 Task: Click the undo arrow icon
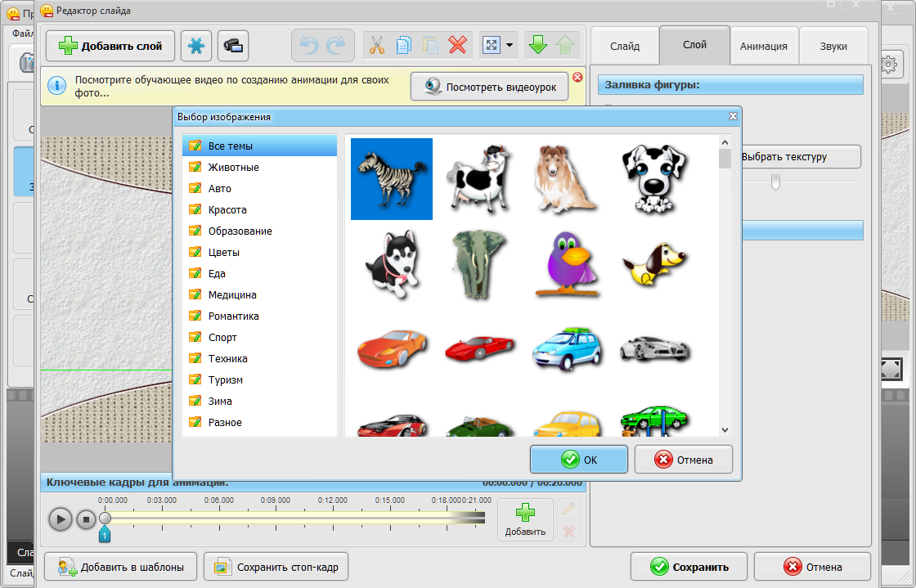pyautogui.click(x=309, y=46)
